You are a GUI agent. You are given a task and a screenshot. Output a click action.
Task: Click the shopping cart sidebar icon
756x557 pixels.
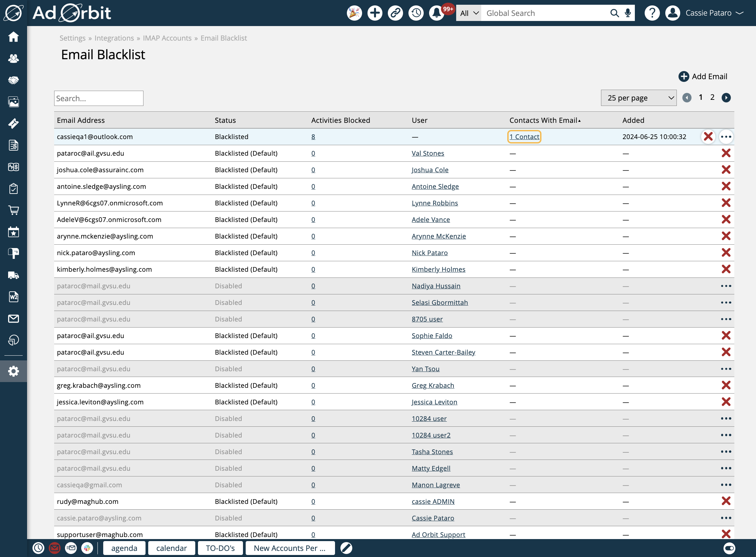[14, 210]
